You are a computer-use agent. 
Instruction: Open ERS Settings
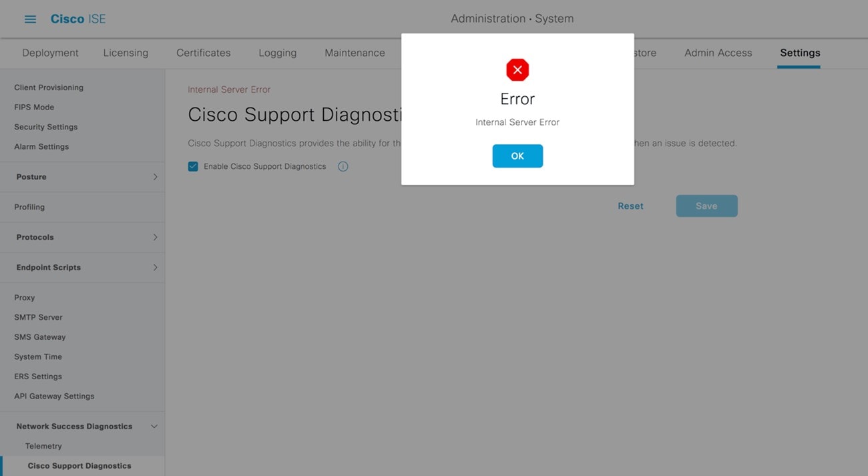(x=38, y=377)
